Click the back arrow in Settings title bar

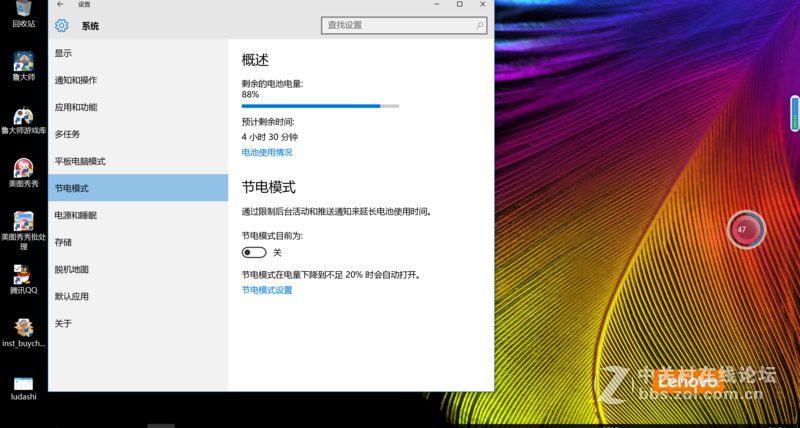(x=60, y=5)
